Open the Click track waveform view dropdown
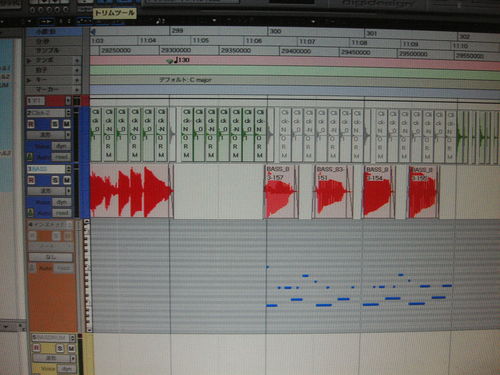The image size is (500, 375). click(49, 135)
